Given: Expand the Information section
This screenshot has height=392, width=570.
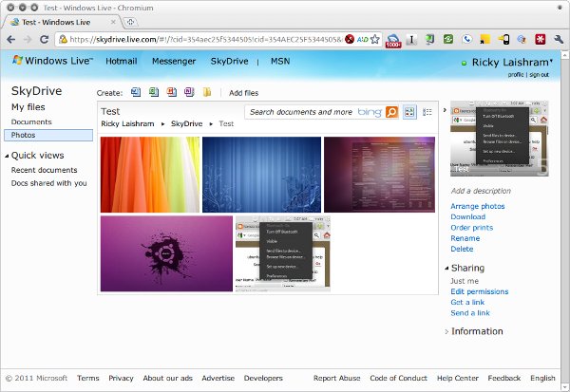Looking at the screenshot, I should (446, 331).
